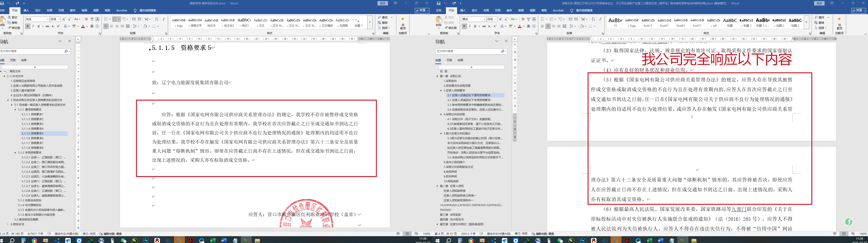Click 共享 share button in left Word window
868x243 pixels.
tap(422, 10)
